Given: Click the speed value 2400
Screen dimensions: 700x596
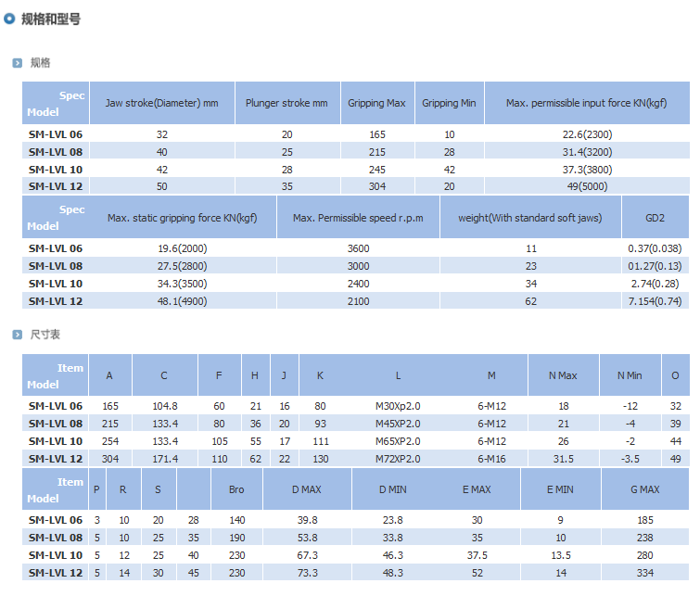Looking at the screenshot, I should coord(359,284).
